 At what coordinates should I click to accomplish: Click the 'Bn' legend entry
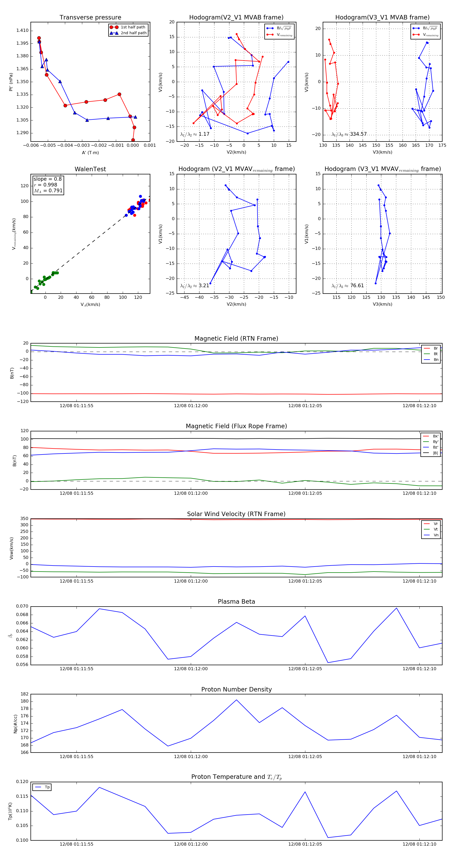(431, 360)
